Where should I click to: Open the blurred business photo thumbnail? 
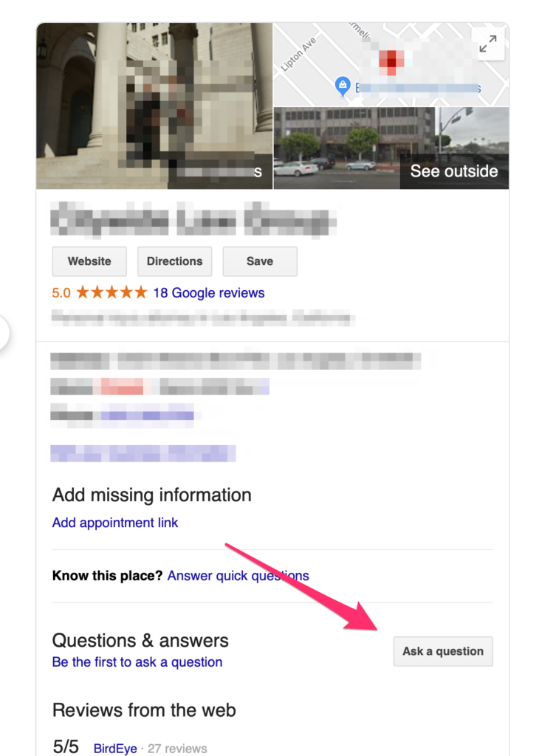(154, 106)
